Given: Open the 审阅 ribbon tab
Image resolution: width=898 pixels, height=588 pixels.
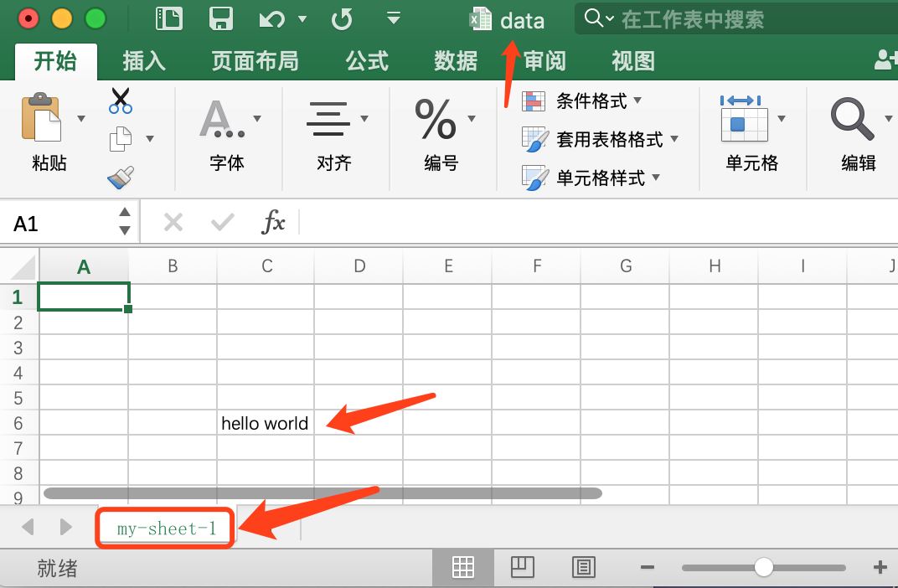Looking at the screenshot, I should pos(544,60).
